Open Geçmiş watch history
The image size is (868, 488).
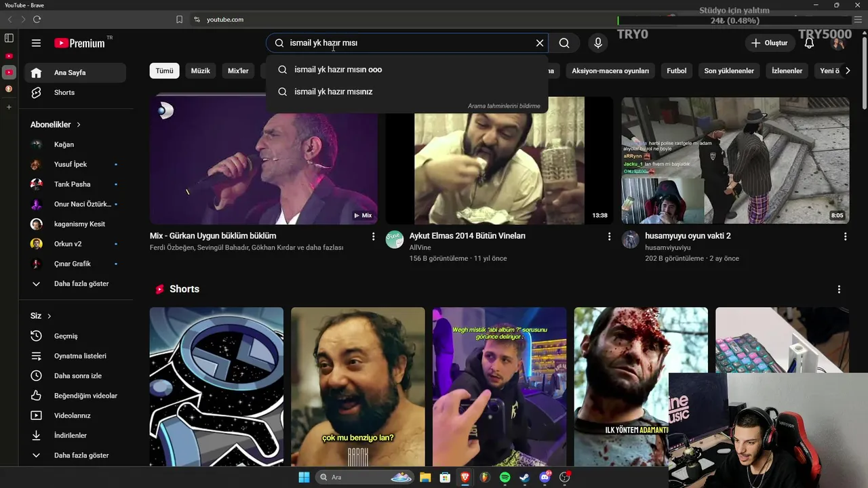tap(75, 336)
